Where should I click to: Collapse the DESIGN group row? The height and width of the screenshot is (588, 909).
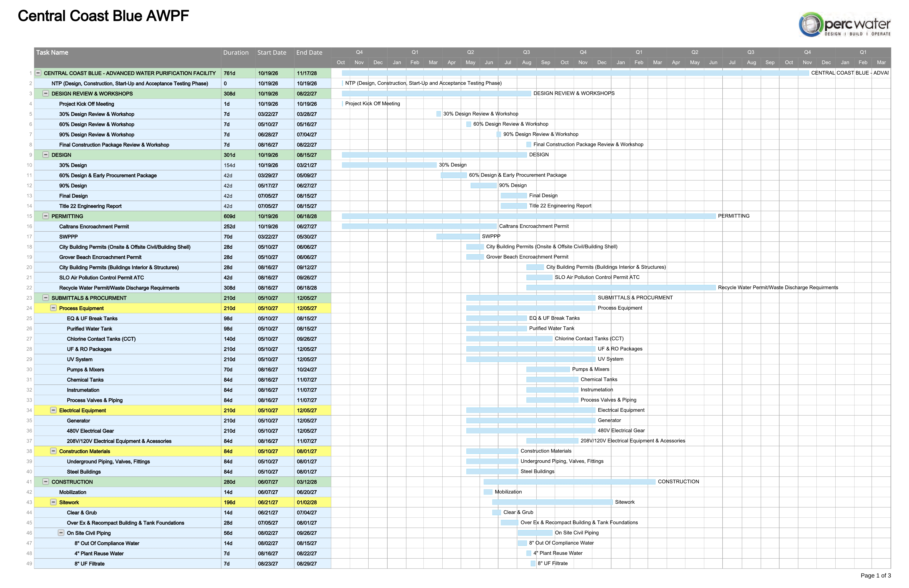pyautogui.click(x=46, y=155)
